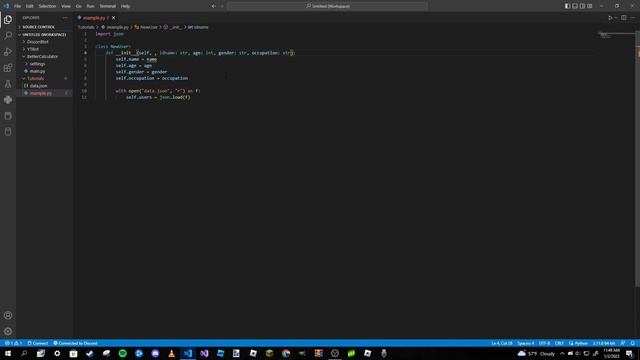Open the File menu

click(x=18, y=6)
